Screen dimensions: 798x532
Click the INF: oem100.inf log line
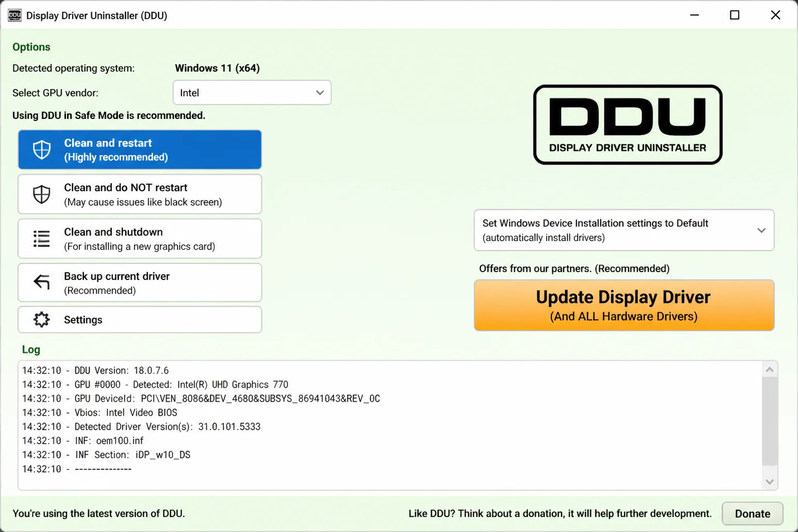pos(83,441)
